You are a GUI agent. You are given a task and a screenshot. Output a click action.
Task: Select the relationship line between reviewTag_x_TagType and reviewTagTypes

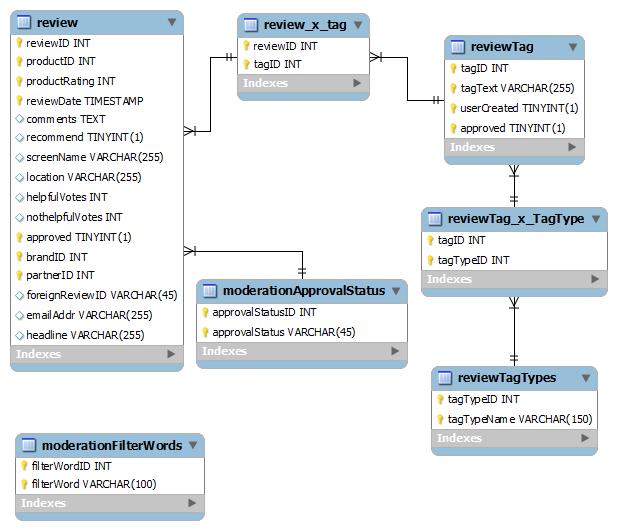click(514, 331)
